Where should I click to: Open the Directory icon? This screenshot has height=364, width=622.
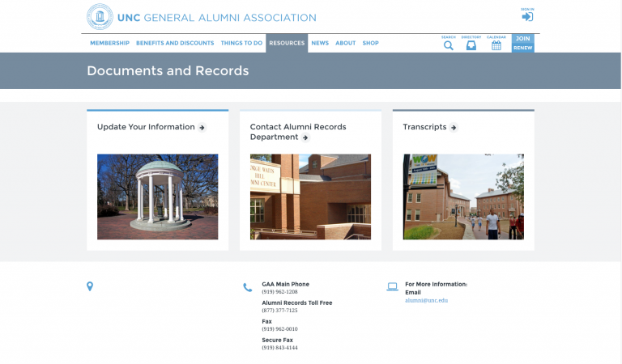point(471,45)
